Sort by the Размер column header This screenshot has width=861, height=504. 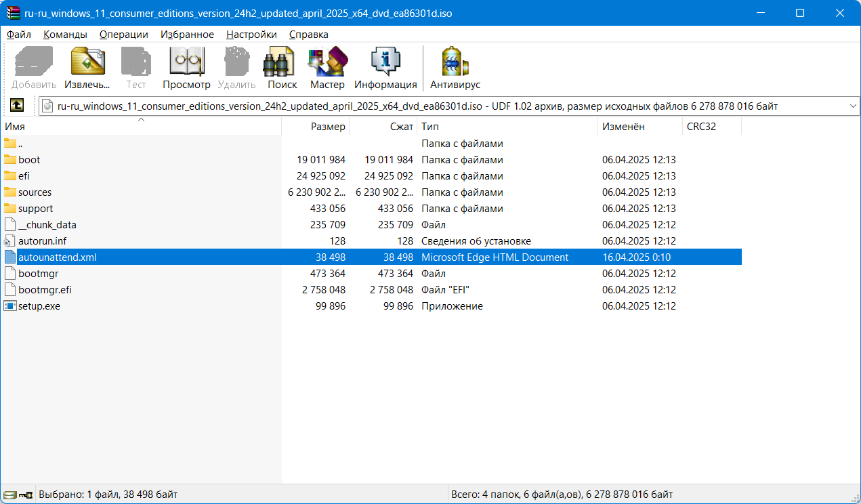tap(316, 127)
